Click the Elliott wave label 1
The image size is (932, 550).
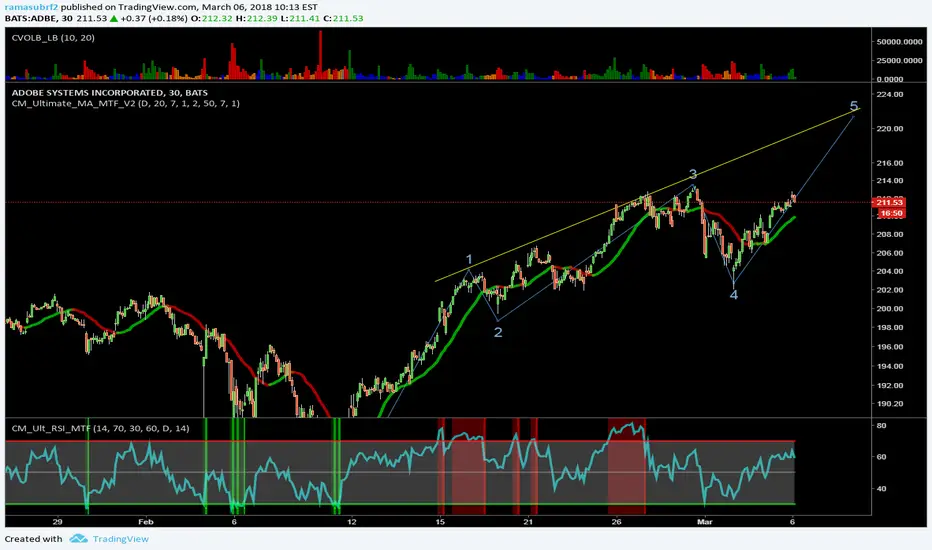point(469,259)
